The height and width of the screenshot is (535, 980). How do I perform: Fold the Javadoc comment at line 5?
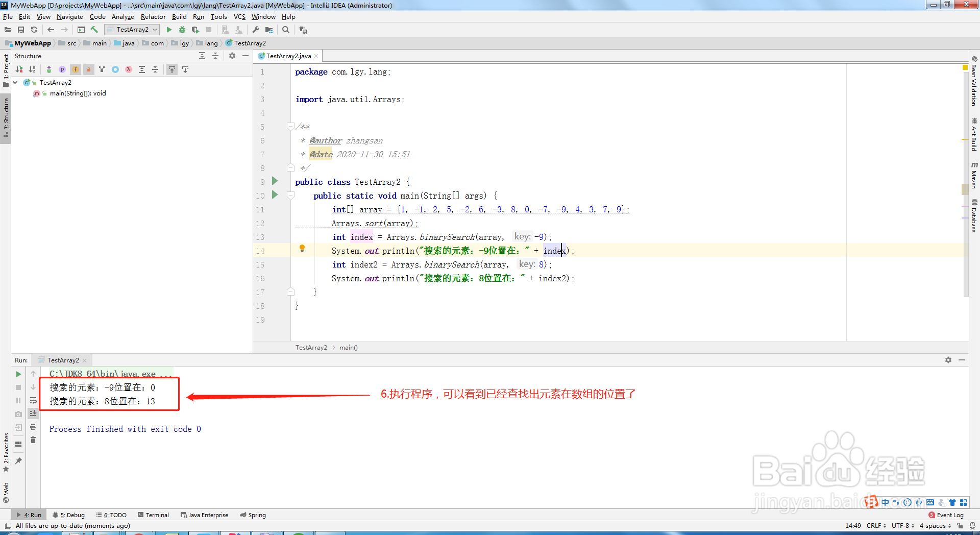pyautogui.click(x=290, y=126)
